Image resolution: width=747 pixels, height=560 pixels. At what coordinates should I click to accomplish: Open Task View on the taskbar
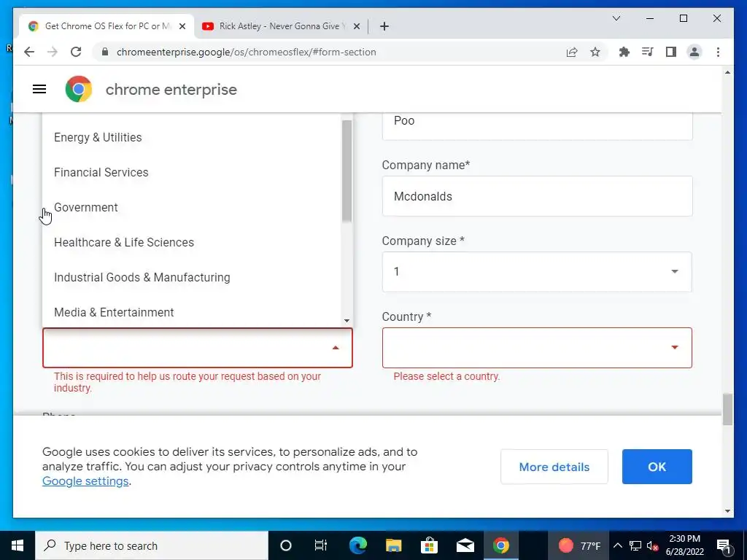(x=321, y=545)
